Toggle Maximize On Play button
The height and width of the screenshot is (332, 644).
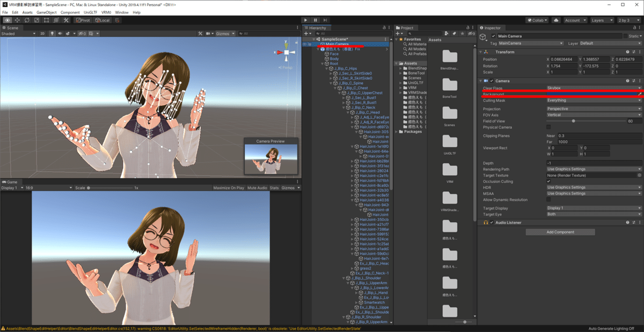click(x=229, y=188)
